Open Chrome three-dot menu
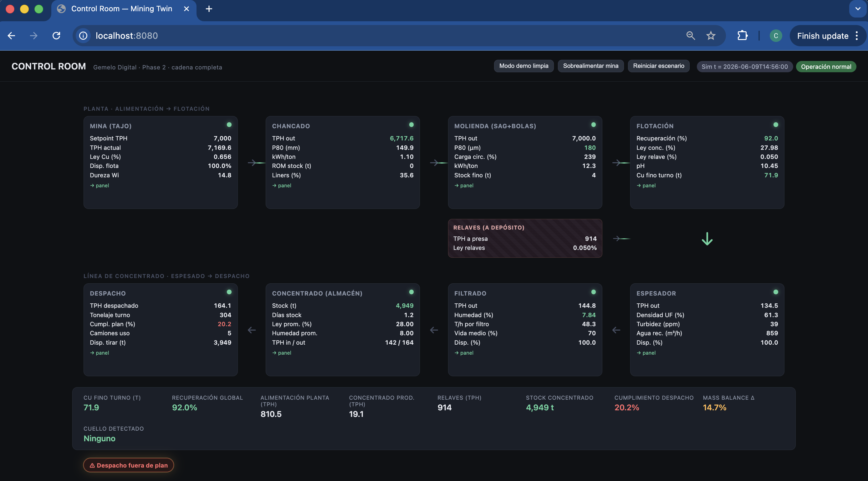 click(x=856, y=36)
